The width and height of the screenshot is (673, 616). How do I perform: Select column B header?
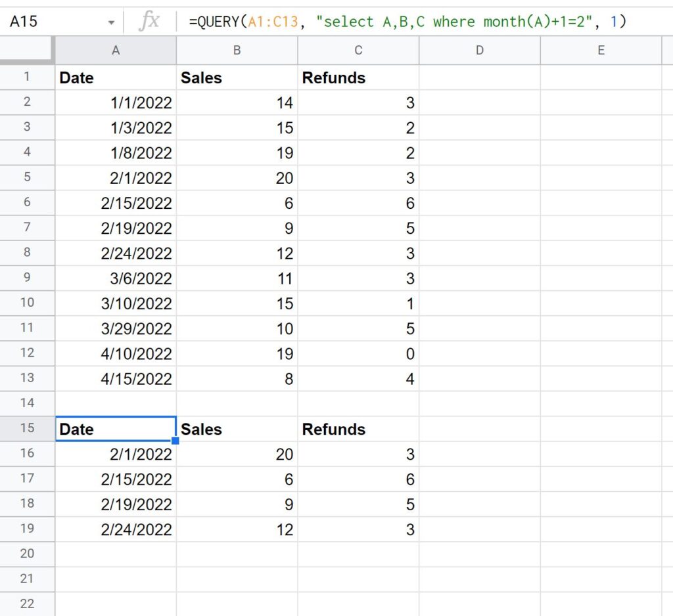[237, 51]
